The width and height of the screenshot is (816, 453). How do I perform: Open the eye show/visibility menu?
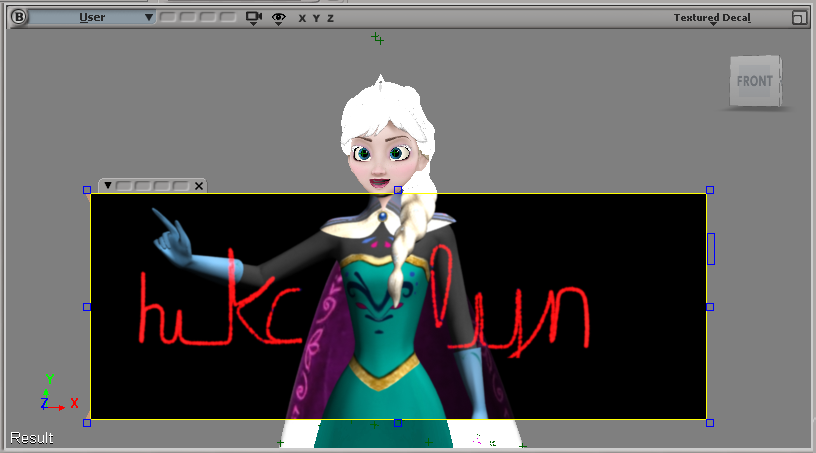279,19
